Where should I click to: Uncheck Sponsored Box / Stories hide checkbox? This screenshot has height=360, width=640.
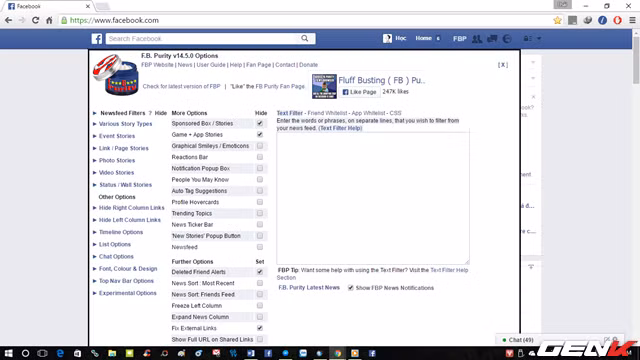[x=260, y=123]
